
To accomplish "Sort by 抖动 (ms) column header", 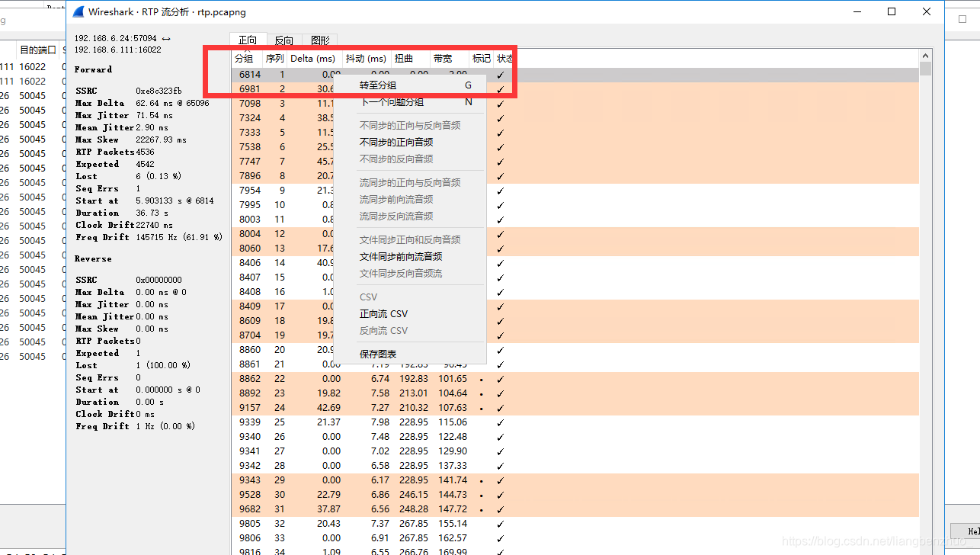I will pyautogui.click(x=367, y=59).
